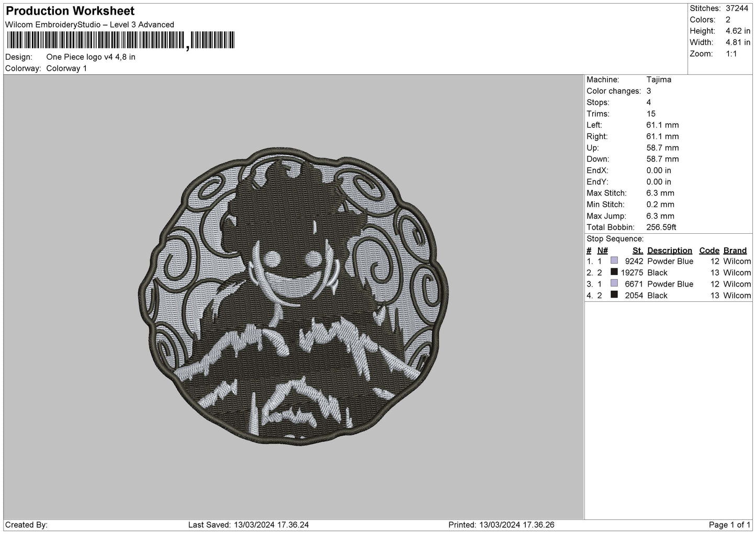Click the Black swatch beside 19275
Image resolution: width=756 pixels, height=534 pixels.
click(614, 272)
